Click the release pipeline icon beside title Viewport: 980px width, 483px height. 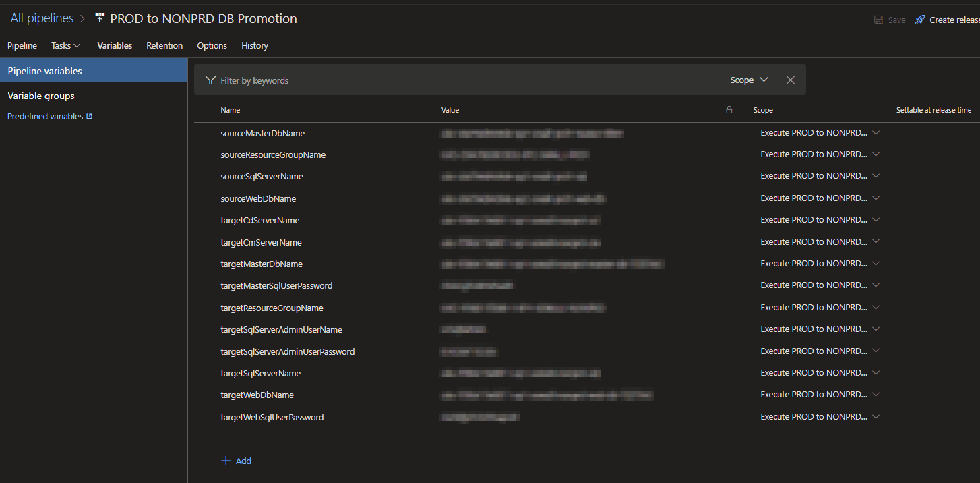pos(100,18)
